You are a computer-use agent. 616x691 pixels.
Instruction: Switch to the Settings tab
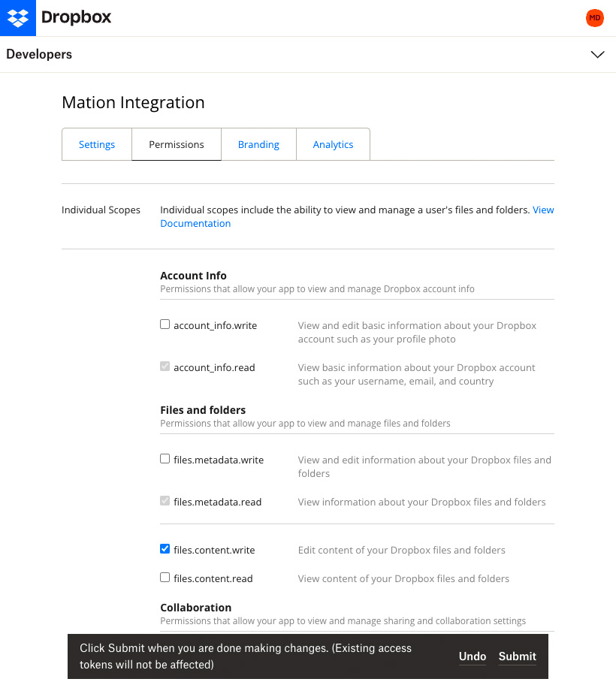pos(97,144)
